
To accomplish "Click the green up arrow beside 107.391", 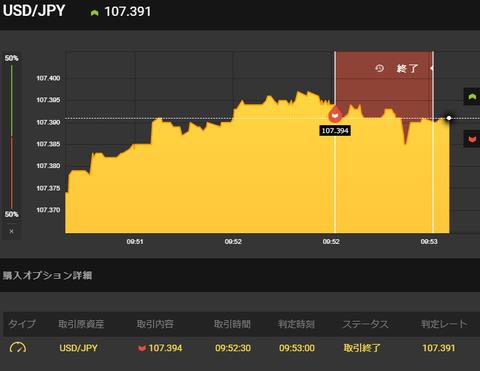I will point(95,13).
